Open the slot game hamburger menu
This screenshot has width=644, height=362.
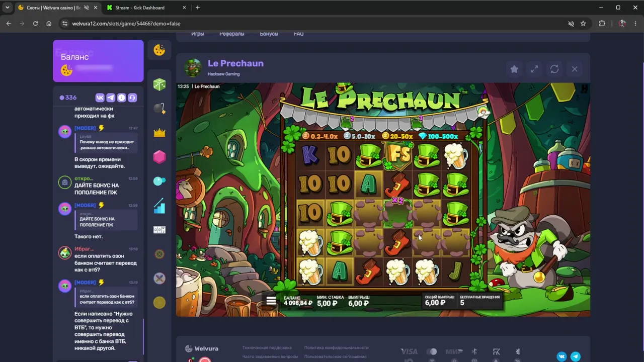[x=271, y=301]
